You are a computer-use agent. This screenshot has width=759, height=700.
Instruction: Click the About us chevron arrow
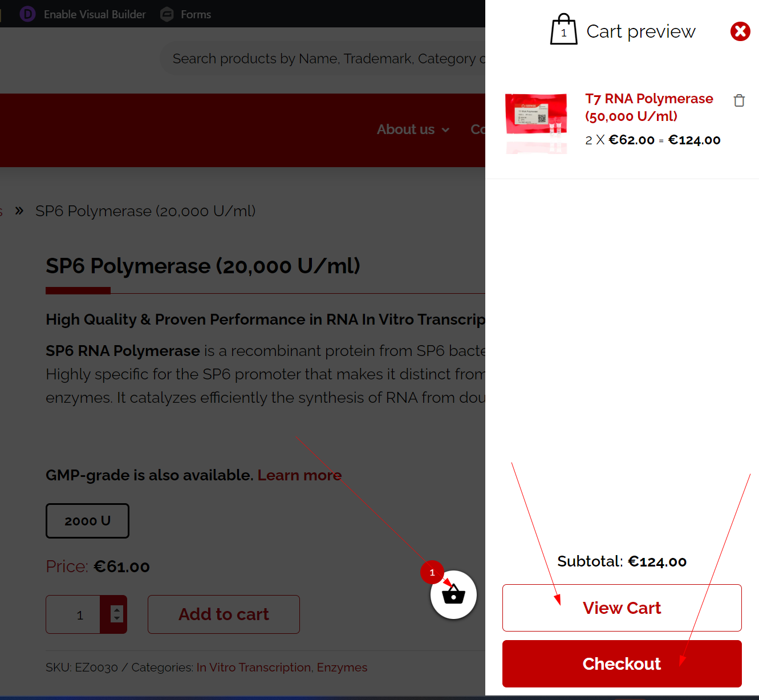coord(445,130)
